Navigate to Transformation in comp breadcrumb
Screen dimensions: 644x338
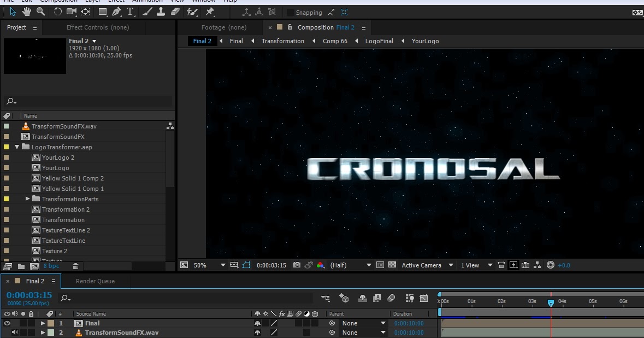click(x=283, y=41)
